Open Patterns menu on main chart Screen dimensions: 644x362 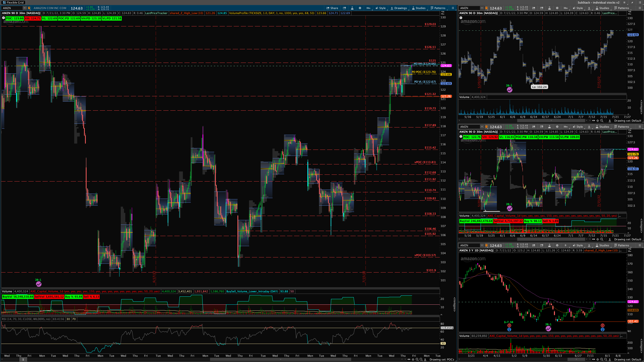438,8
